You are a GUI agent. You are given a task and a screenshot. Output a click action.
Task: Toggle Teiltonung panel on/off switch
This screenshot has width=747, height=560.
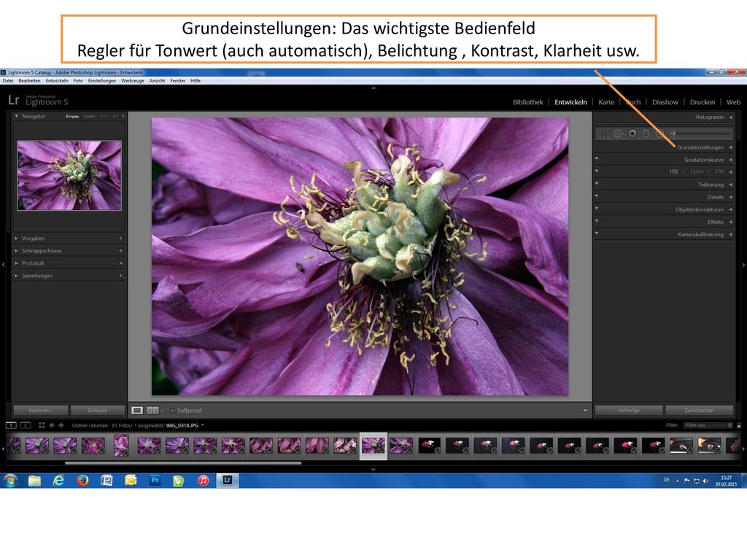coord(597,183)
